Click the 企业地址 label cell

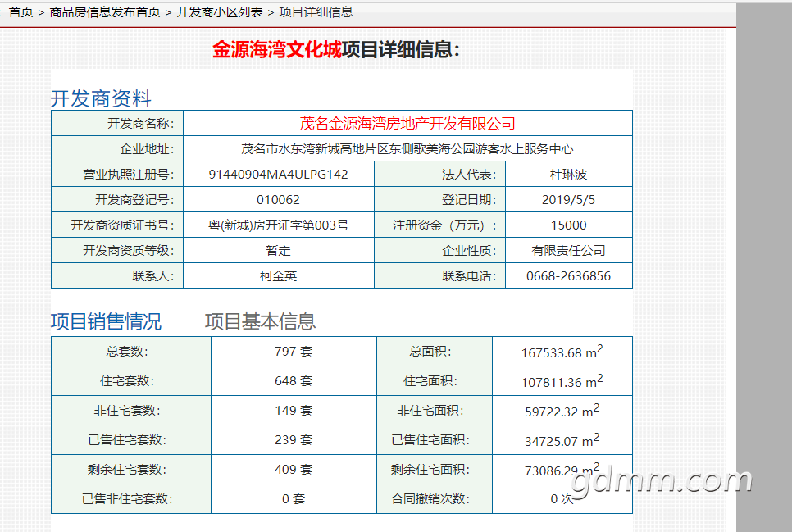117,148
